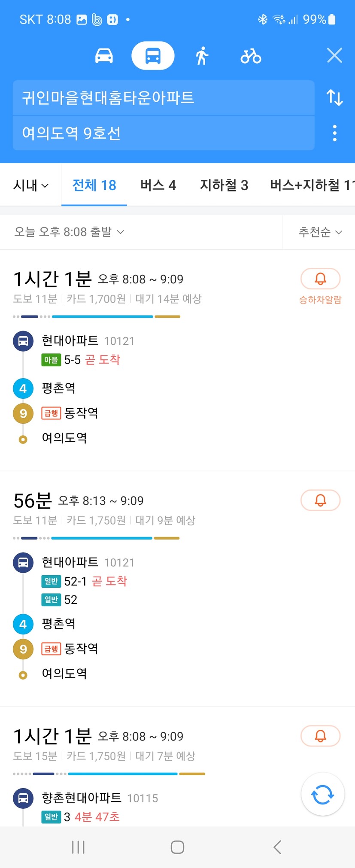The image size is (355, 868).
Task: Open the 오늘 오후 8:08 출발 time selector
Action: tap(70, 232)
